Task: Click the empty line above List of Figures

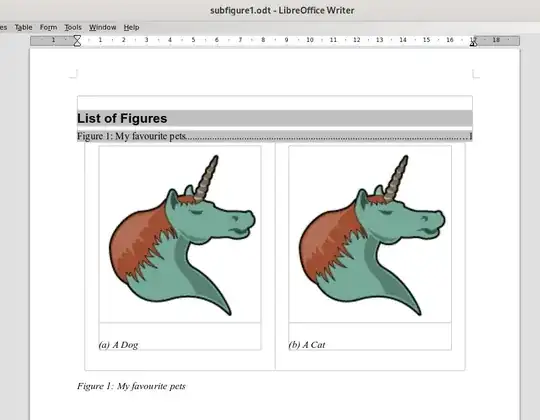Action: click(x=274, y=103)
